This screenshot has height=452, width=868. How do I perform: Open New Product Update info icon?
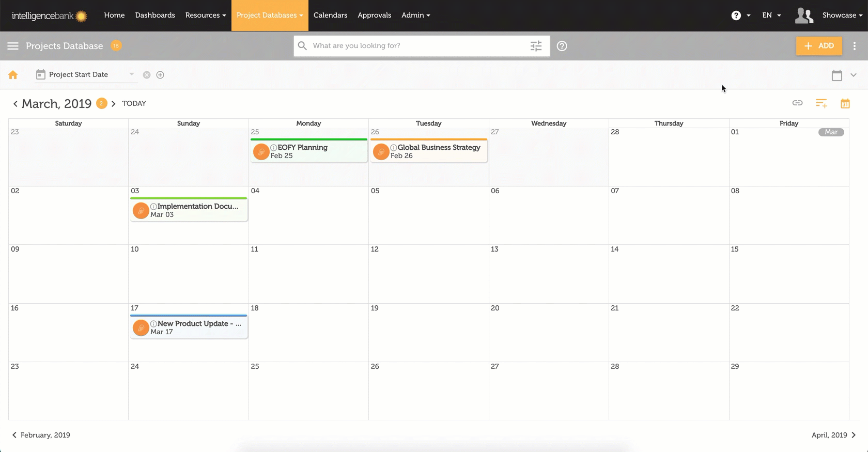pyautogui.click(x=153, y=324)
